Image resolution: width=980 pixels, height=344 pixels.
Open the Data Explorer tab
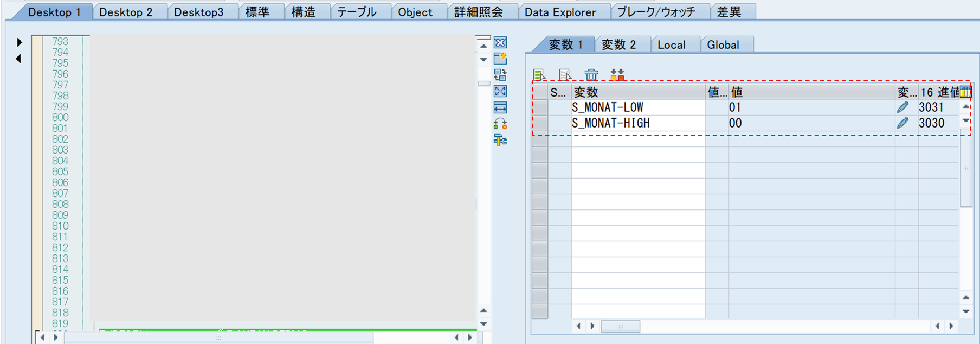(560, 12)
